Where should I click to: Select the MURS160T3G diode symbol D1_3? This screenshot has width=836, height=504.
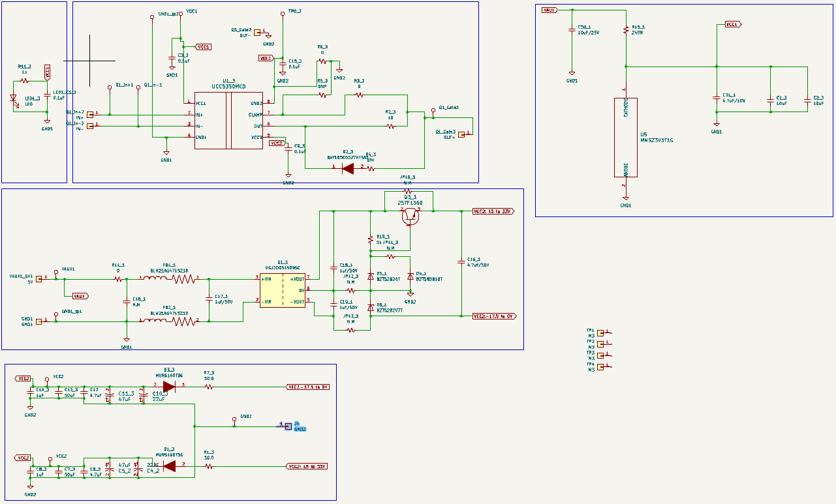pos(169,466)
